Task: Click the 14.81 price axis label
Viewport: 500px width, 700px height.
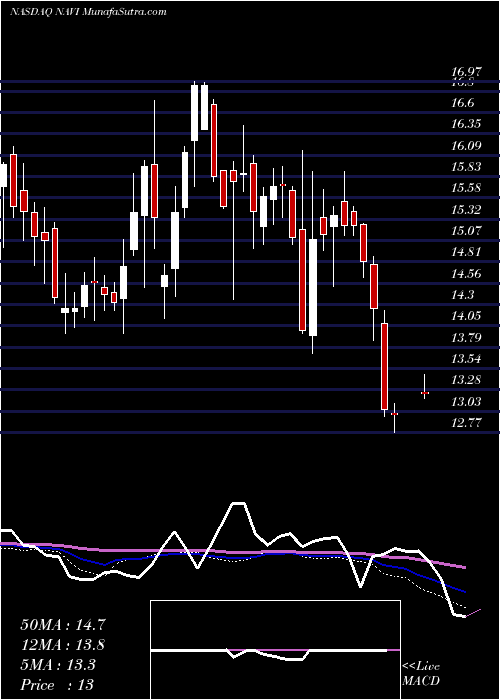Action: point(466,252)
